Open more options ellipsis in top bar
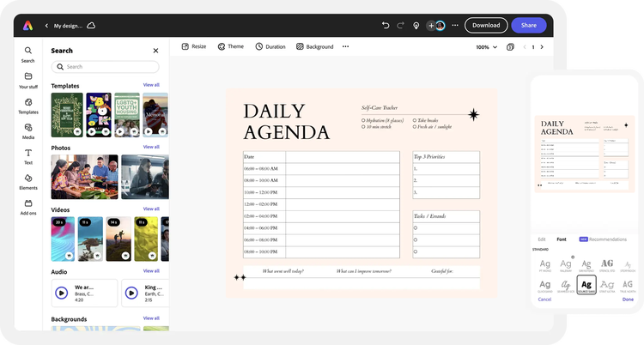 coord(455,25)
